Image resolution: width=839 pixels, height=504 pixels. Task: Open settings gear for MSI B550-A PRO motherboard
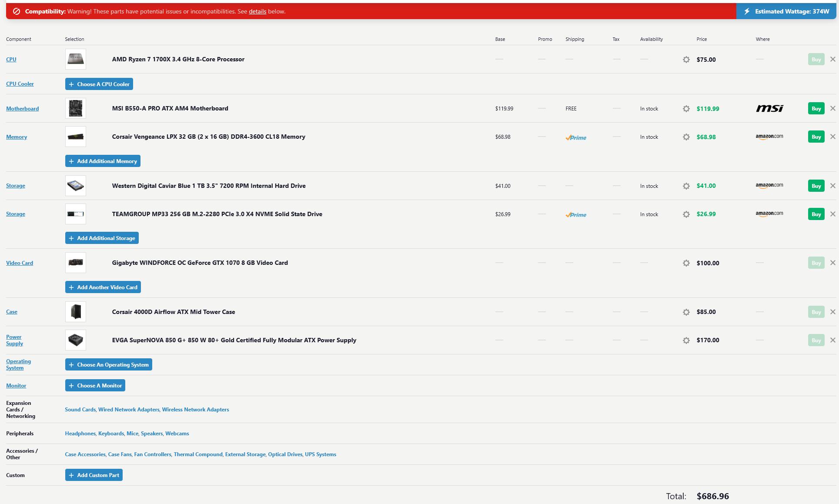click(686, 109)
